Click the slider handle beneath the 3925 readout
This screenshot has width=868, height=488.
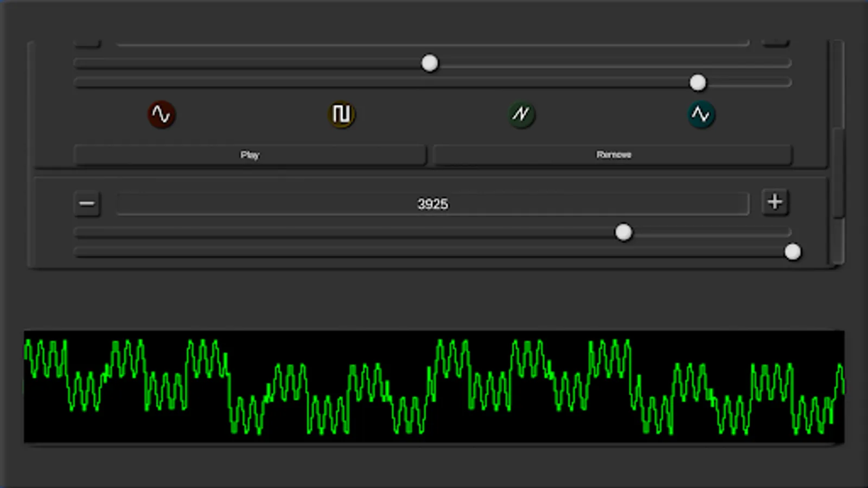[x=624, y=232]
